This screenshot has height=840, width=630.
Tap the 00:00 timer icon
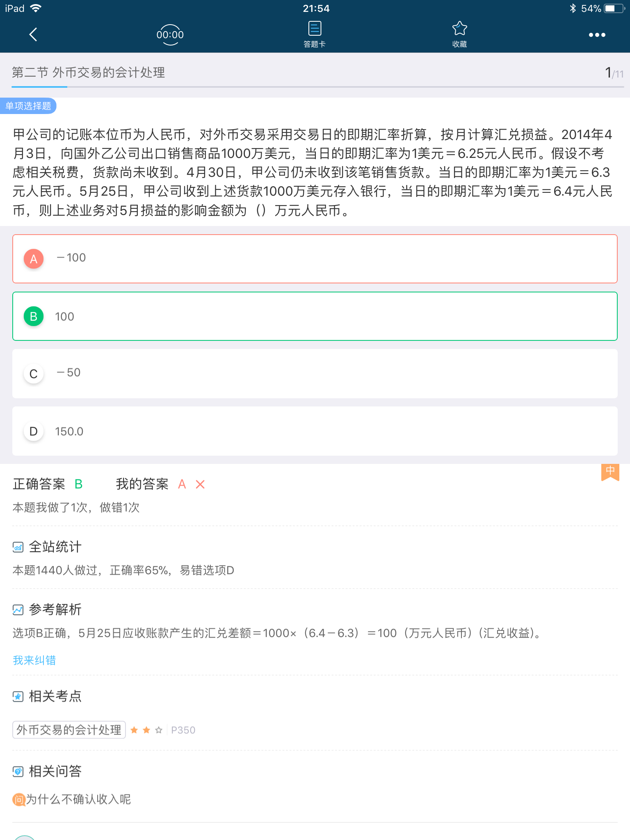click(170, 34)
